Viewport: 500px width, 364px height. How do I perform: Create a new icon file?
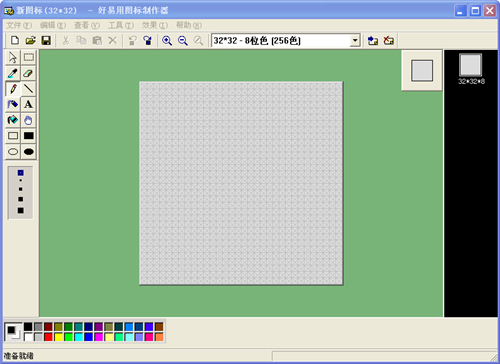coord(15,41)
